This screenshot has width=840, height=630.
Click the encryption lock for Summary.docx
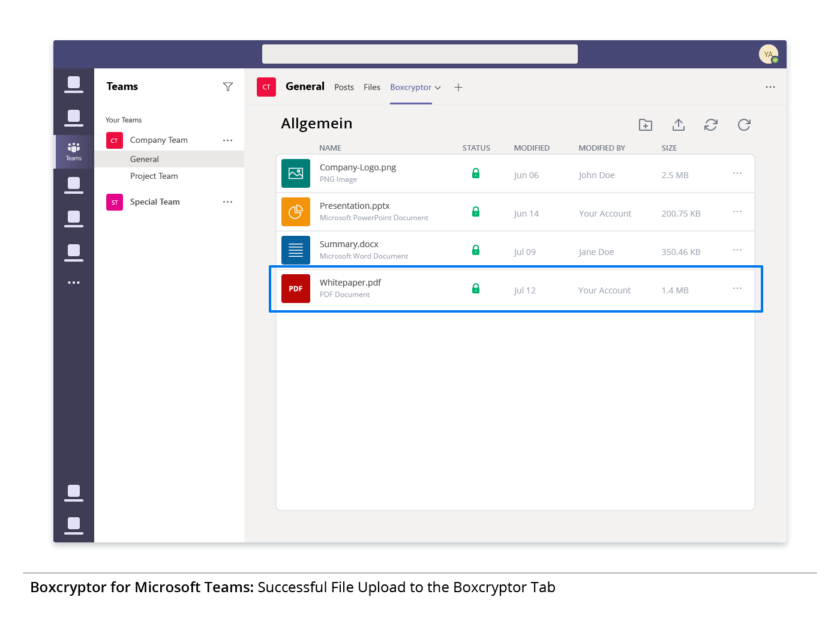[x=476, y=250]
